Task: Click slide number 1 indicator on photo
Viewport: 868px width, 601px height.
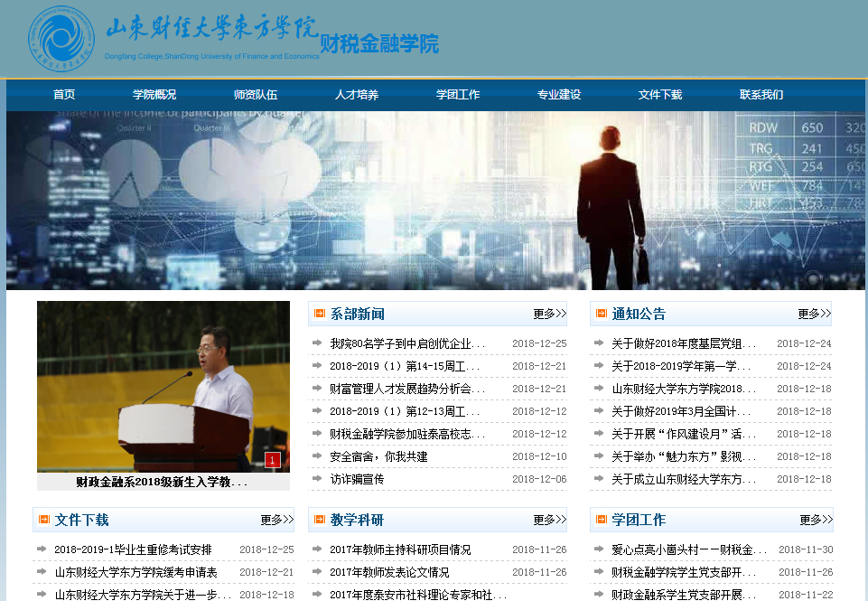Action: tap(273, 461)
